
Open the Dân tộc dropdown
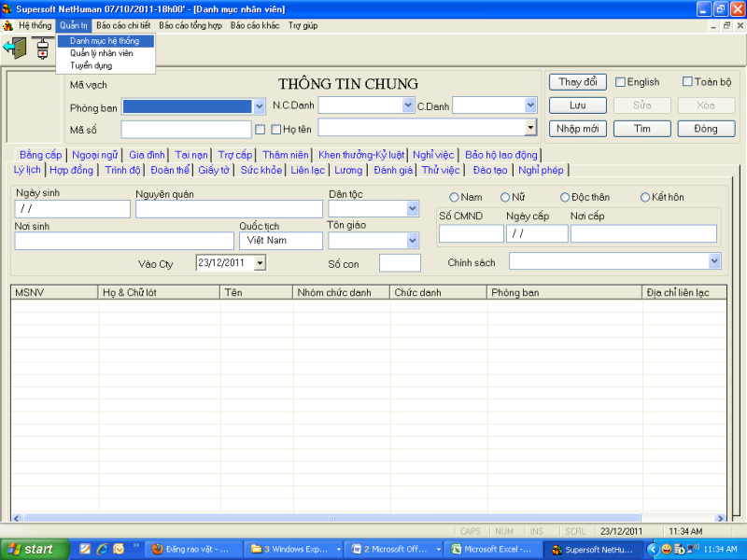point(413,208)
